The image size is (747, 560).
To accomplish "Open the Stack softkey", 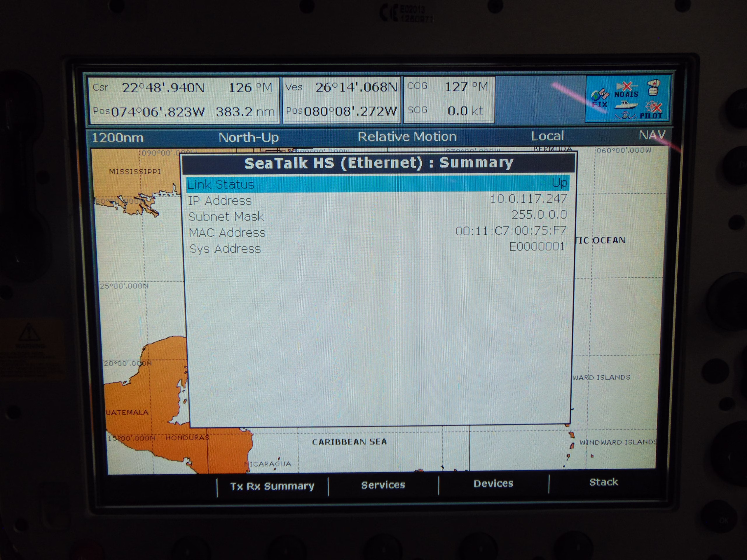I will point(604,482).
